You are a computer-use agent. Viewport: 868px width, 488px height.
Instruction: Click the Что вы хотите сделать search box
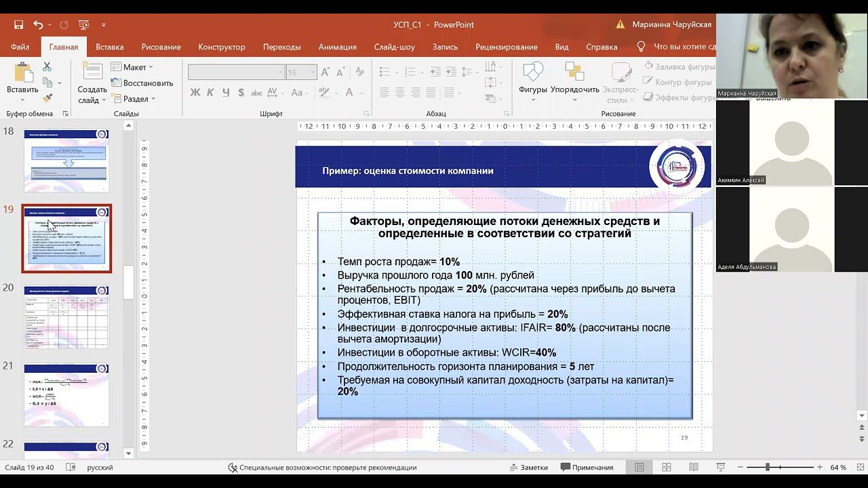(x=684, y=47)
